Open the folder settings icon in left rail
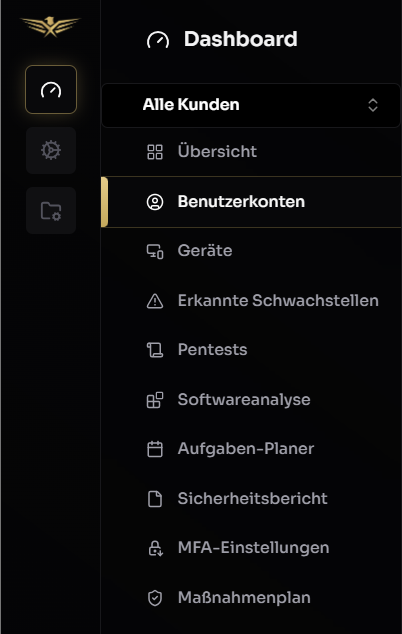This screenshot has width=402, height=634. point(51,211)
